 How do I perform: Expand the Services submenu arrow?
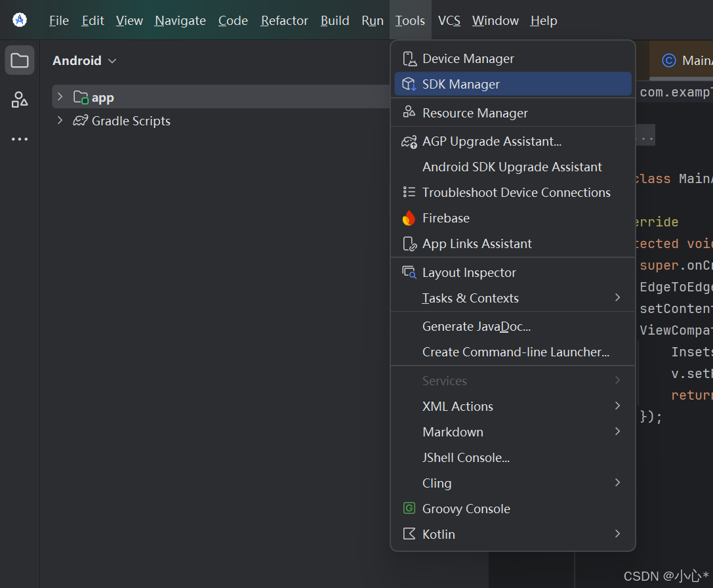(x=617, y=380)
